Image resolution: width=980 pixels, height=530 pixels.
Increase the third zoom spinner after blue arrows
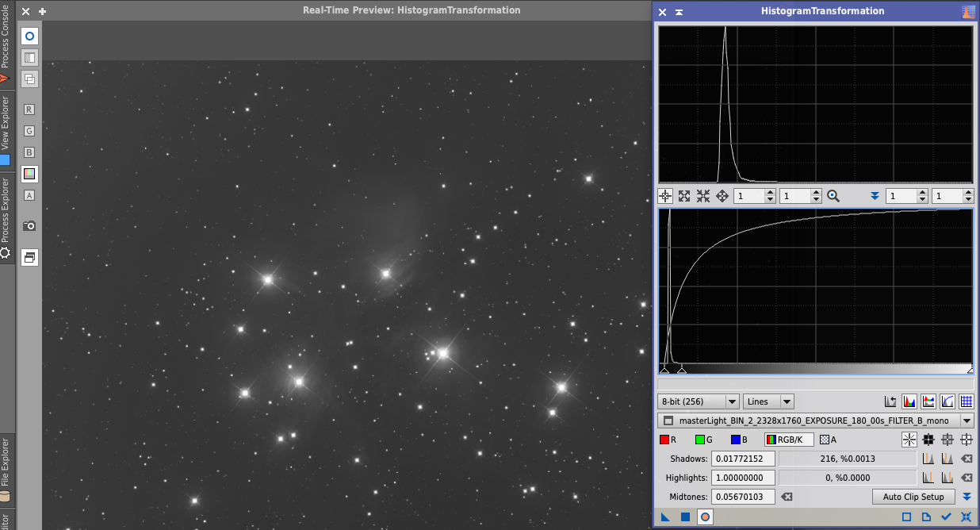coord(921,193)
